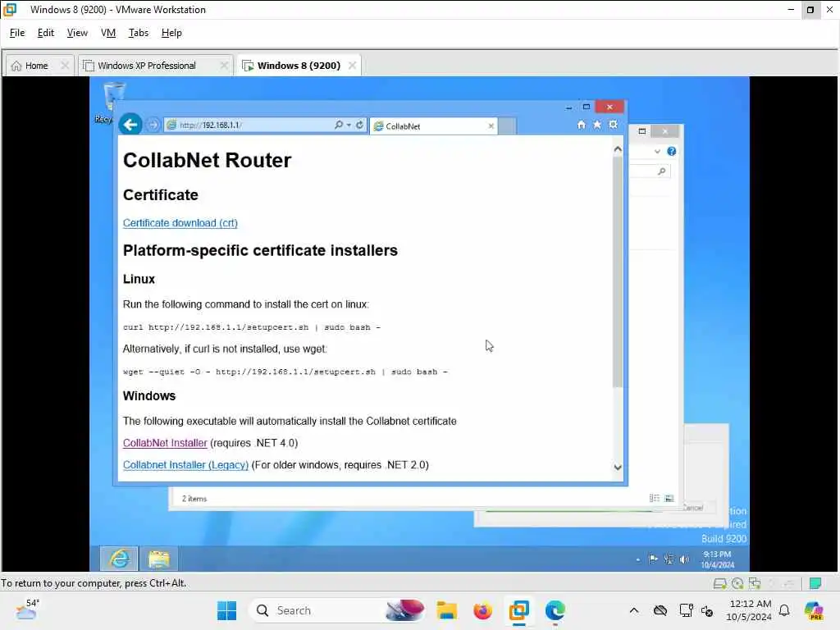Close the Windows 8 (9200) VM tab
The image size is (840, 630).
352,66
